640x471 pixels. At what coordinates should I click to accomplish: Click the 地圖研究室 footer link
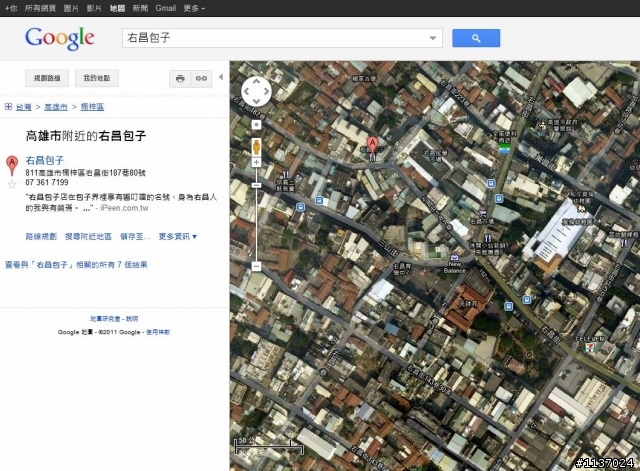coord(105,319)
